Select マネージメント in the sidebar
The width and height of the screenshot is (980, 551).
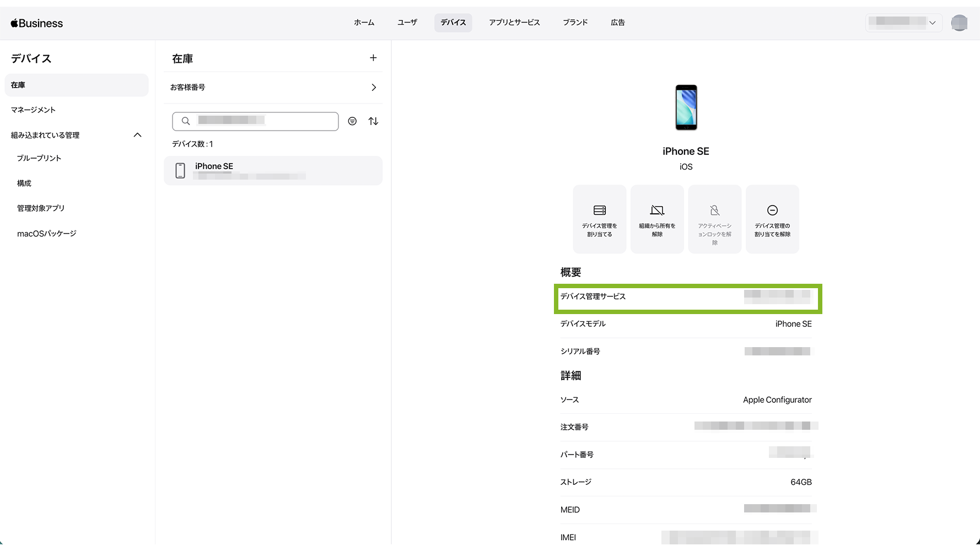click(x=34, y=110)
